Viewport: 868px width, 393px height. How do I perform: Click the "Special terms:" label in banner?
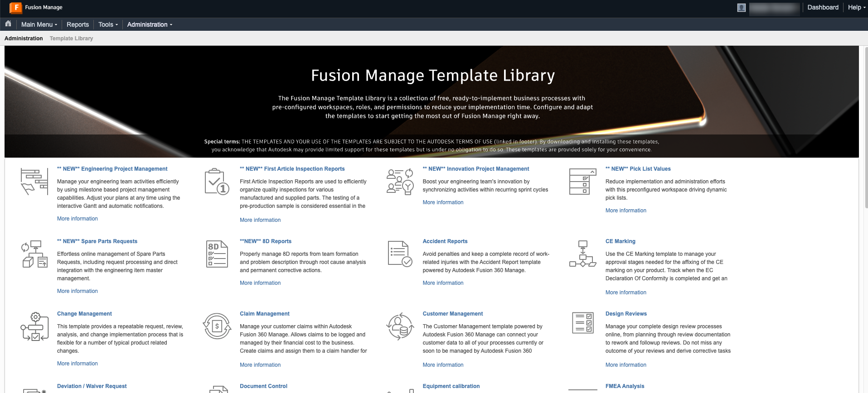point(222,142)
